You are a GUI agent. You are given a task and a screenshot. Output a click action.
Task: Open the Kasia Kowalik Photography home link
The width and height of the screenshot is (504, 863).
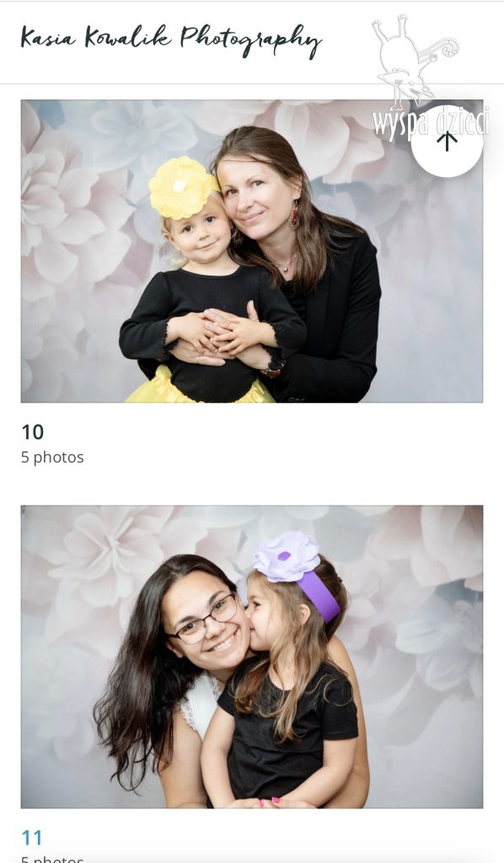(171, 40)
